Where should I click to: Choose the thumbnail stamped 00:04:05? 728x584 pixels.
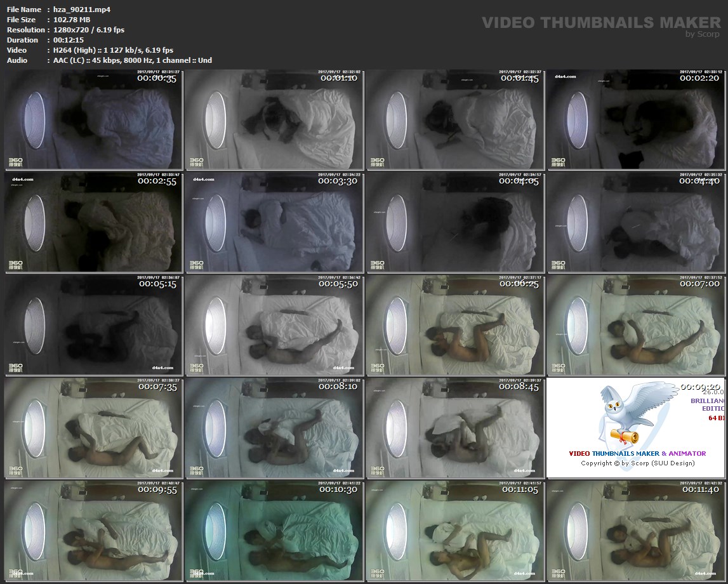(455, 222)
